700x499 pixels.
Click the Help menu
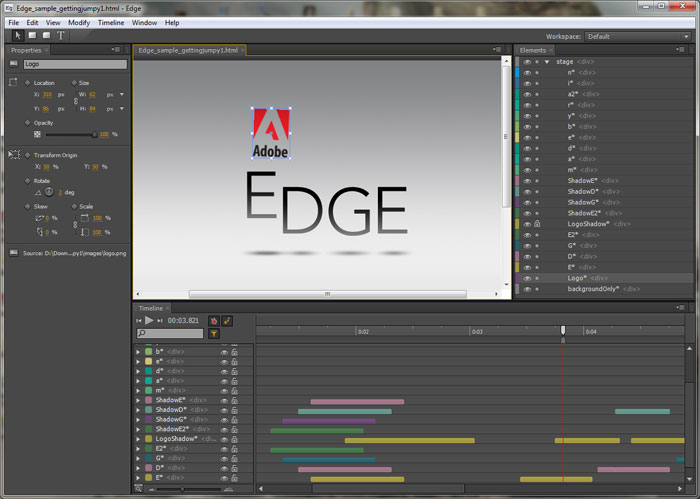click(x=172, y=23)
